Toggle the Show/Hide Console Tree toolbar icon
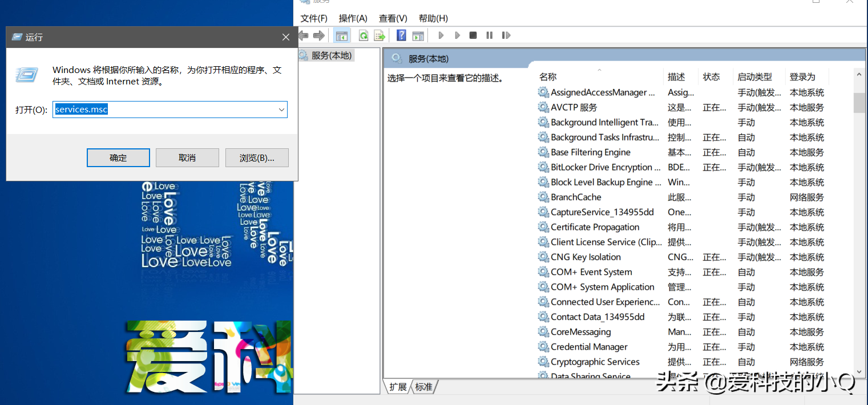 [341, 35]
